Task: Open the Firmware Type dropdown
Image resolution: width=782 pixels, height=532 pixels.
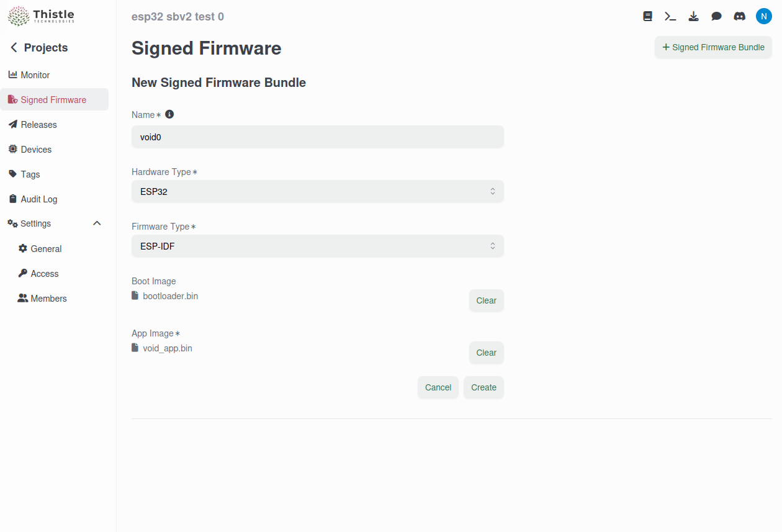Action: tap(317, 246)
